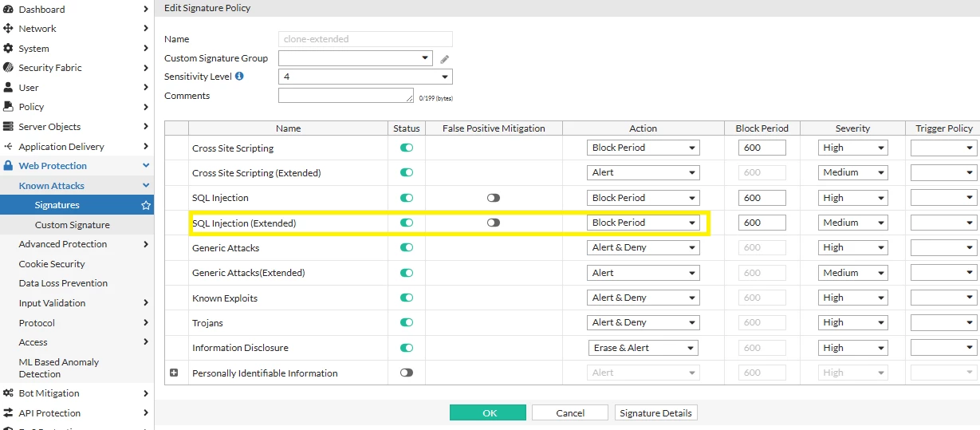Expand the Protocol menu
The height and width of the screenshot is (430, 980).
click(x=77, y=323)
